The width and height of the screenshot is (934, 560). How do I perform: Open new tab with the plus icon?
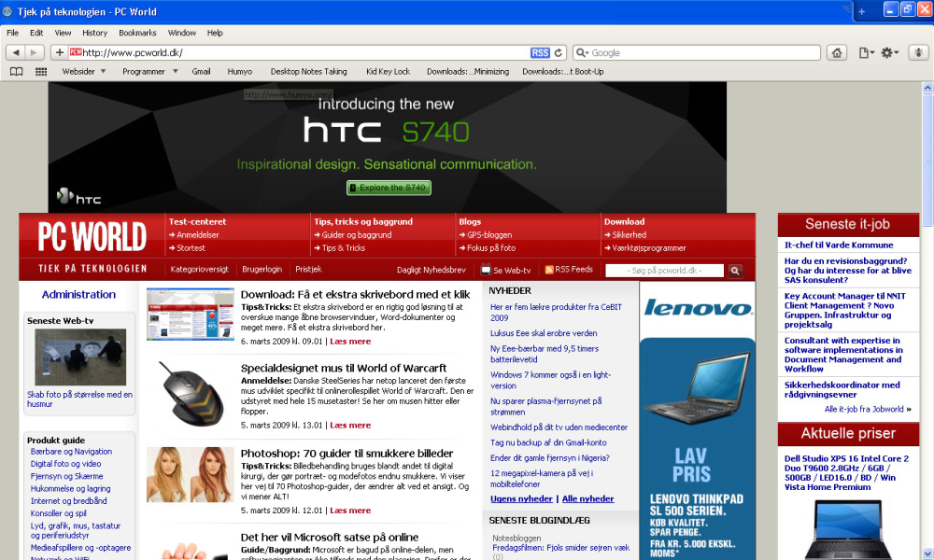coord(861,11)
